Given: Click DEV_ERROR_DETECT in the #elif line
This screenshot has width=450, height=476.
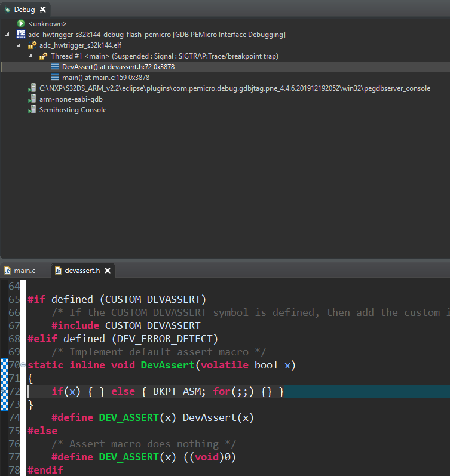Looking at the screenshot, I should click(164, 339).
